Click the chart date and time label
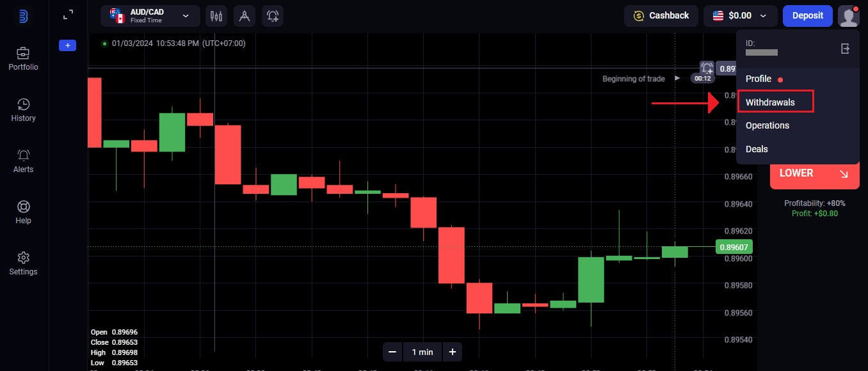868x371 pixels. (179, 43)
